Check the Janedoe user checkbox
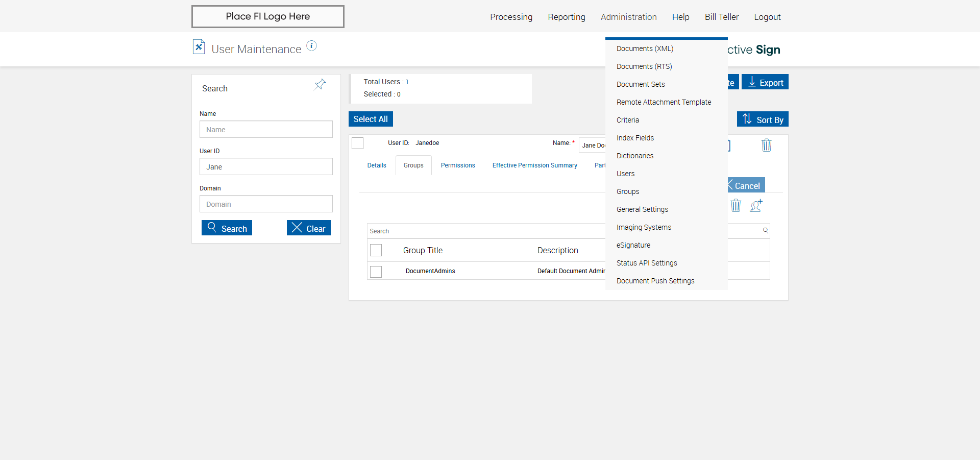980x460 pixels. point(358,143)
